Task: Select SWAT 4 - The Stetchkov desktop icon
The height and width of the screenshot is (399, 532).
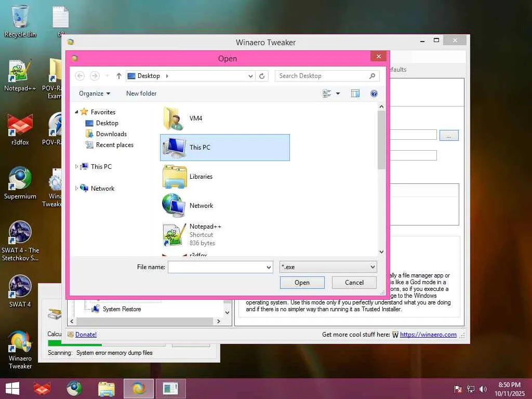Action: (x=20, y=241)
